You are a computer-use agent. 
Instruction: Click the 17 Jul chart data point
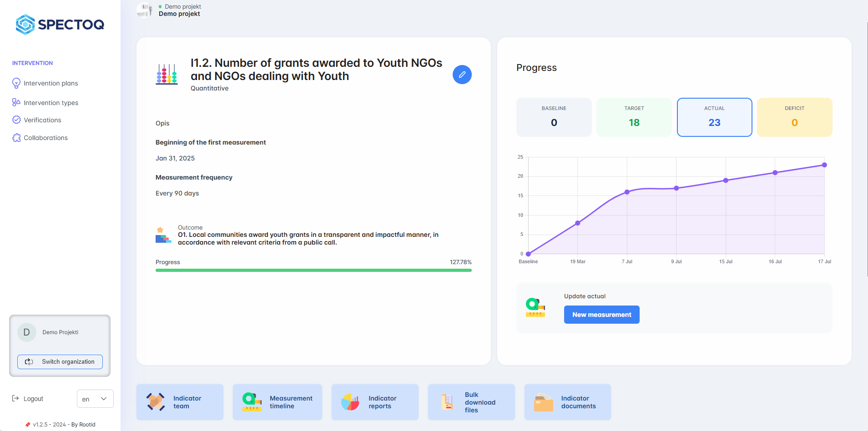(x=824, y=165)
